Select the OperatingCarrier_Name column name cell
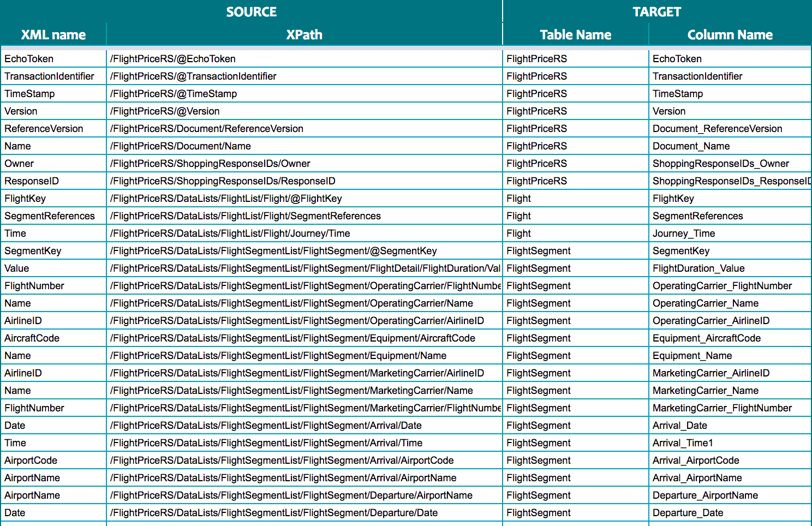The height and width of the screenshot is (526, 812). click(730, 303)
